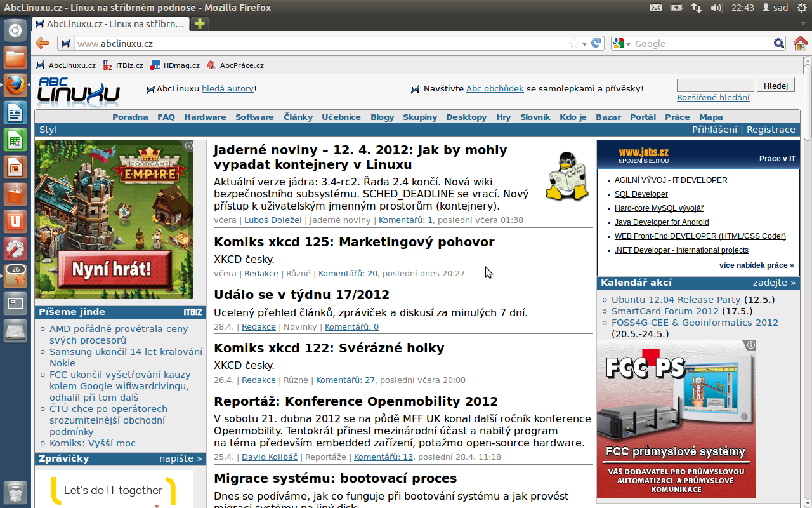Open Ubuntu 12.04 Release Party event
Screen dimensions: 812x508
[x=676, y=300]
